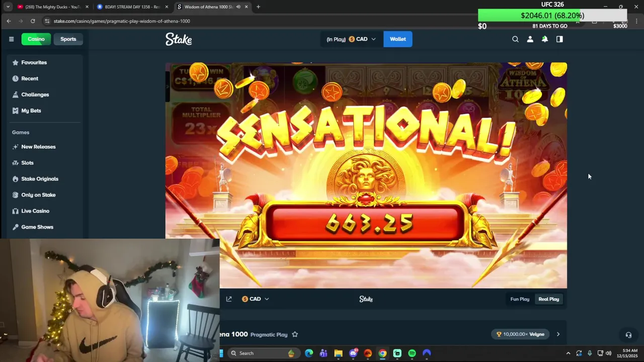The width and height of the screenshot is (644, 362).
Task: Open Chrome tab search dropdown arrow
Action: coord(8,7)
